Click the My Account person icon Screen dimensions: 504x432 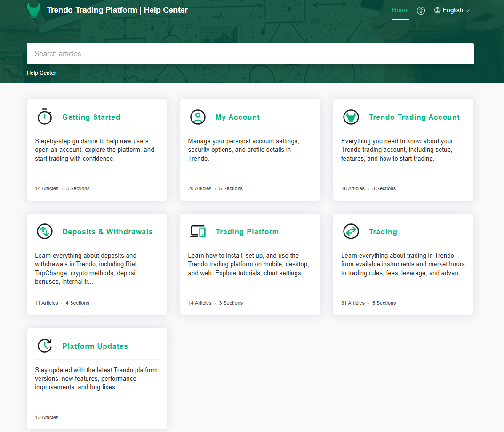pos(198,117)
